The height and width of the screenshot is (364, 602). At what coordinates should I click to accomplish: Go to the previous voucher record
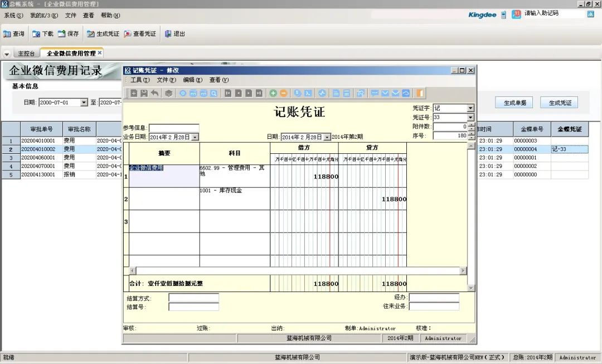(239, 93)
